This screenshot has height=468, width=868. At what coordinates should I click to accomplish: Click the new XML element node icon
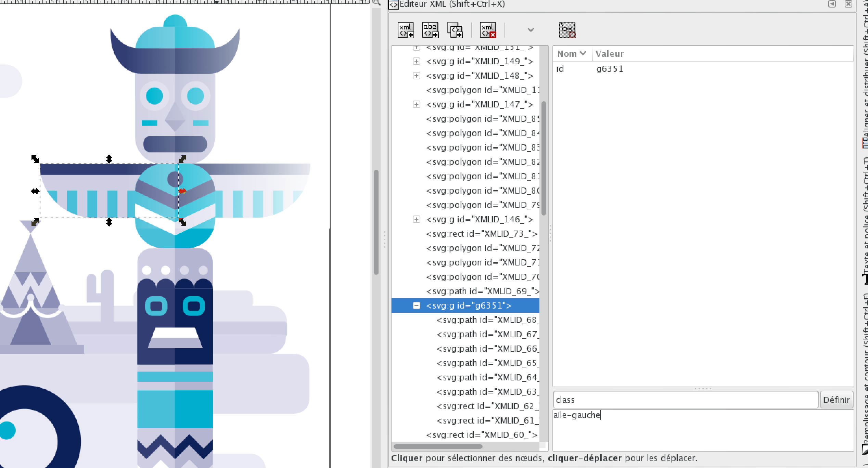point(406,30)
